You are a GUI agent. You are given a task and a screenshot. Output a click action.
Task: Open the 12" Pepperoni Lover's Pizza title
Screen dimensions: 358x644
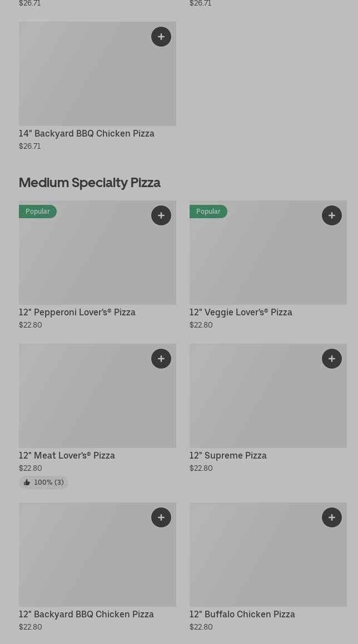77,312
